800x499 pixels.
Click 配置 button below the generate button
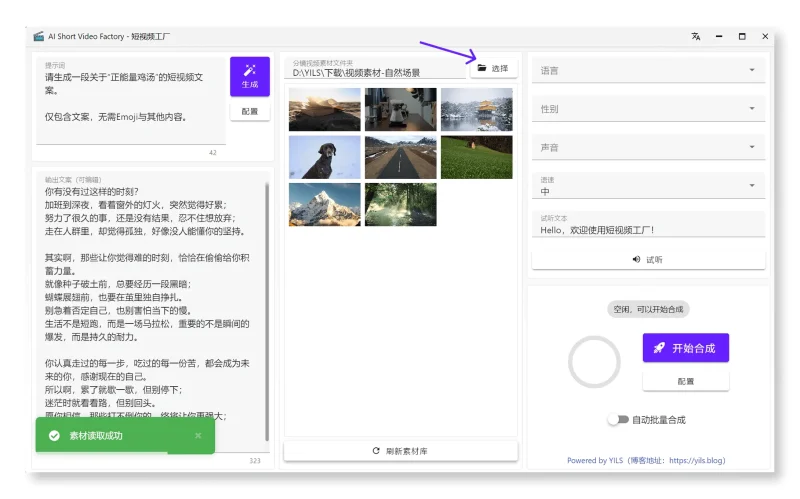pos(249,112)
